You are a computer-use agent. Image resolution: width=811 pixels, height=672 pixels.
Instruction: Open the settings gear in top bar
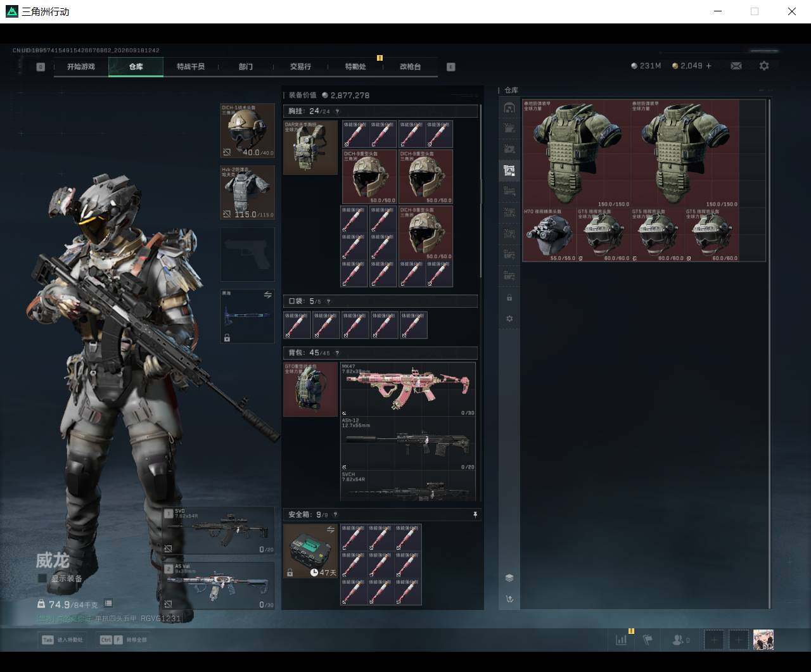coord(764,66)
